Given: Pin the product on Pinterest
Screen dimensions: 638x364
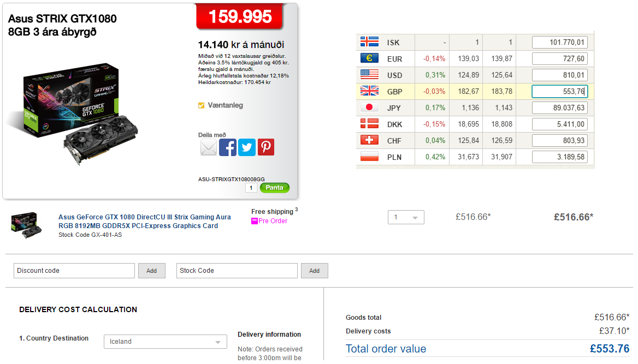Looking at the screenshot, I should [266, 147].
